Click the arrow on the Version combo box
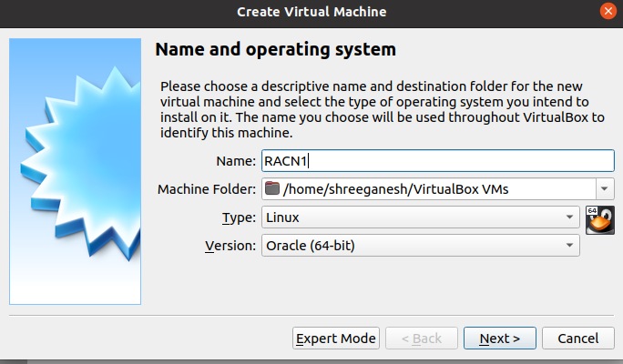This screenshot has height=364, width=623. [x=569, y=246]
